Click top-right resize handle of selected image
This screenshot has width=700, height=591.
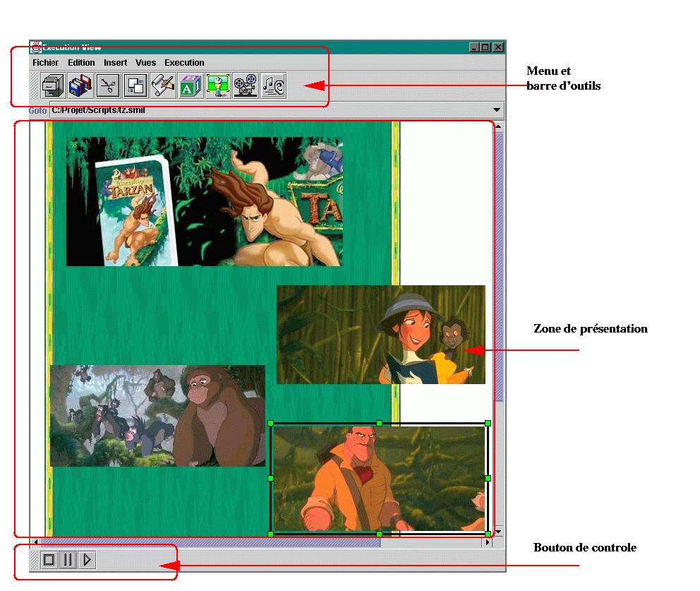pos(488,423)
